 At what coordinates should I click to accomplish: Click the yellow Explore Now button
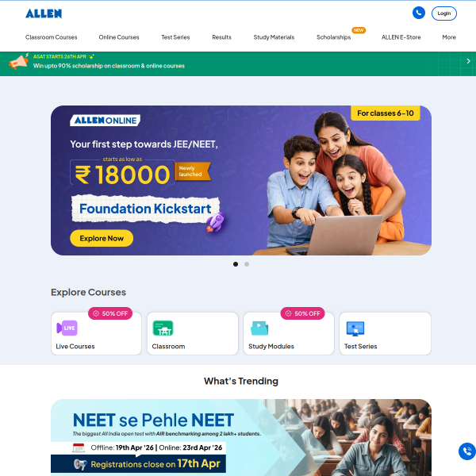tap(102, 238)
